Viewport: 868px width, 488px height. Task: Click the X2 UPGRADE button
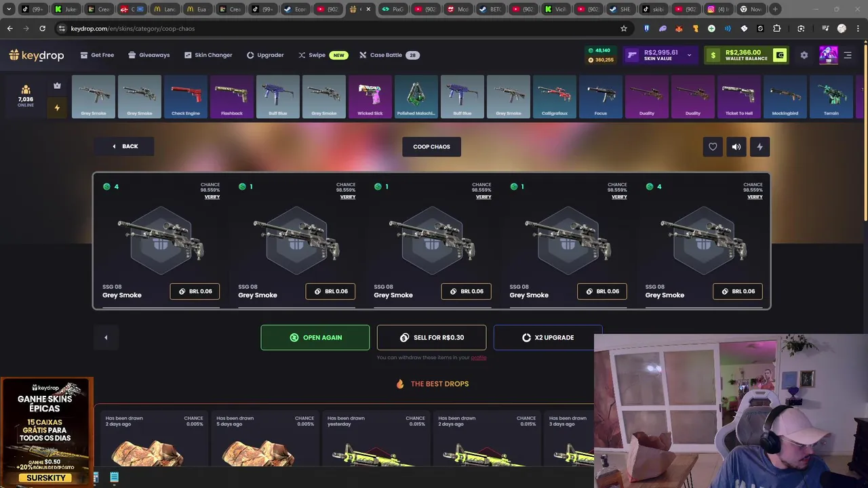[548, 338]
